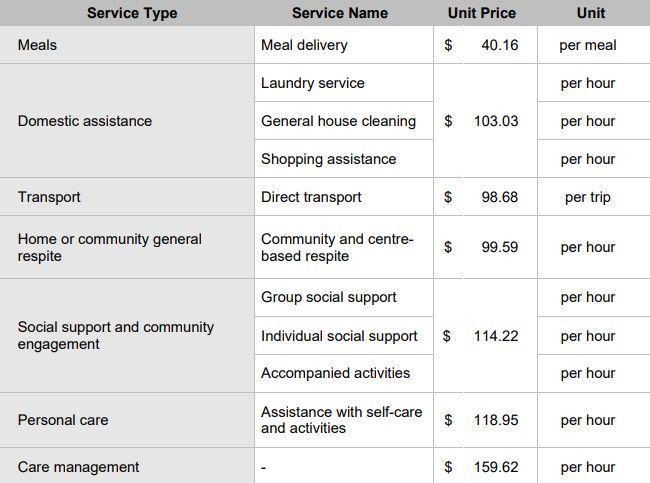Select the General house cleaning cell
Image resolution: width=650 pixels, height=483 pixels.
[338, 121]
